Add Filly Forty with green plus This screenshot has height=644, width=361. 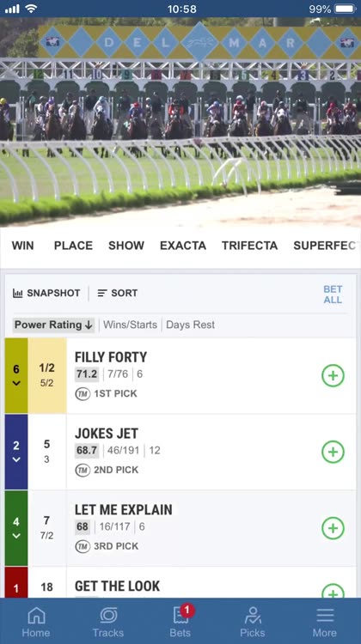tap(333, 375)
